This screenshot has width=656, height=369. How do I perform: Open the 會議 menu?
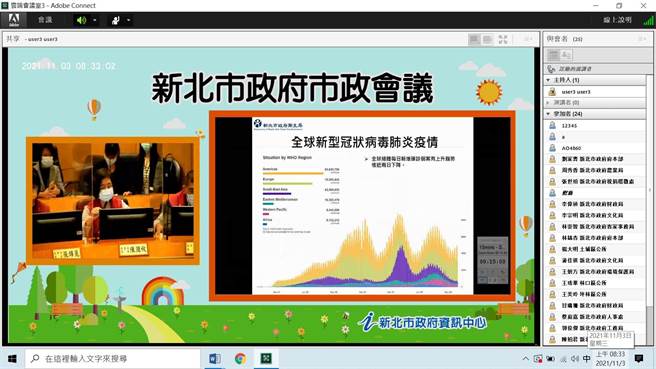pos(45,20)
